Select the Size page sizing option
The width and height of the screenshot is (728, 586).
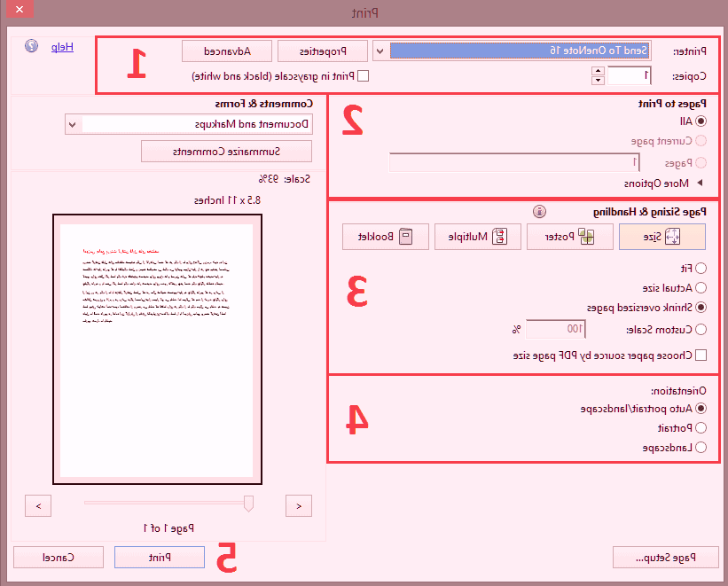[662, 236]
